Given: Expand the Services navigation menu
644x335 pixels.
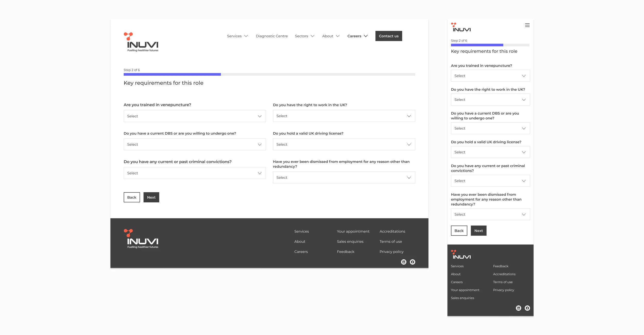Looking at the screenshot, I should 237,36.
